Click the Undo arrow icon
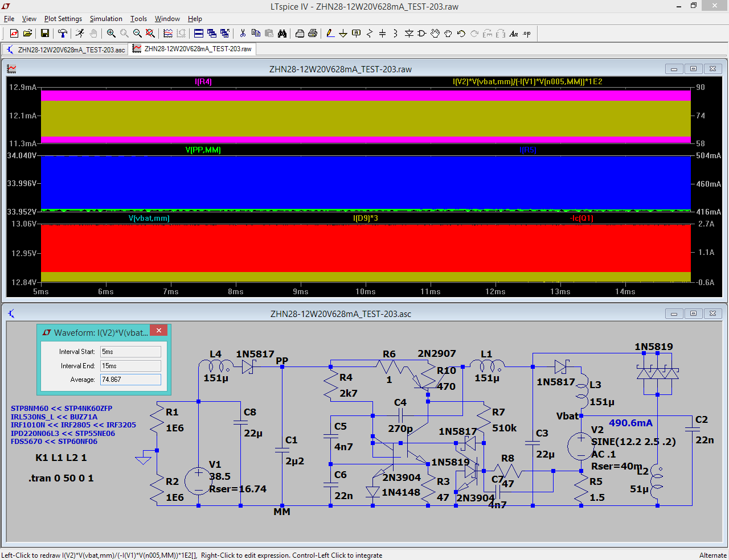 pyautogui.click(x=461, y=34)
